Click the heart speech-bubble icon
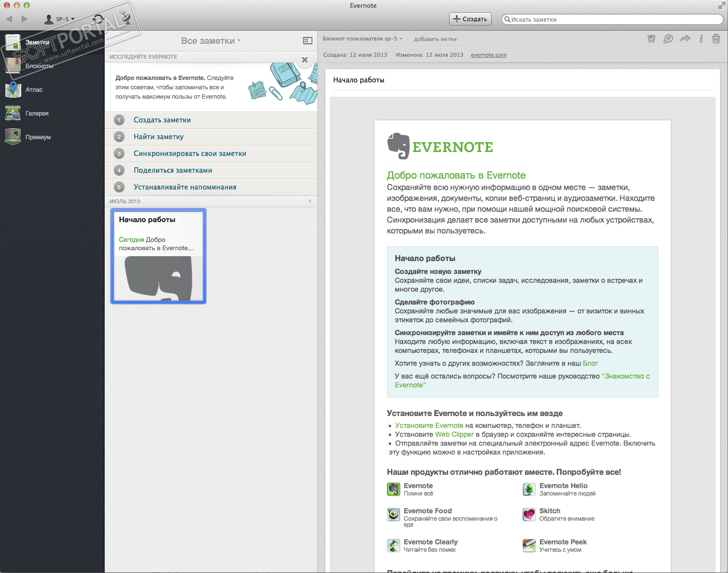This screenshot has width=728, height=573. coord(668,38)
